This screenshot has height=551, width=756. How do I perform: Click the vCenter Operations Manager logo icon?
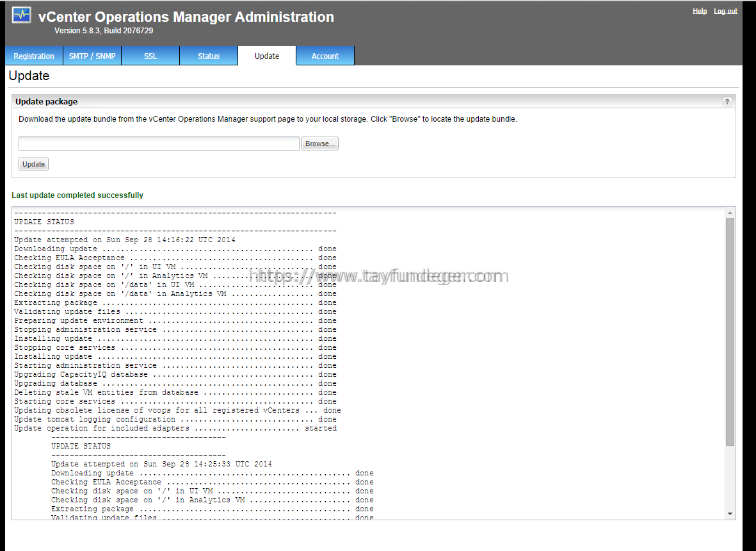(x=22, y=15)
